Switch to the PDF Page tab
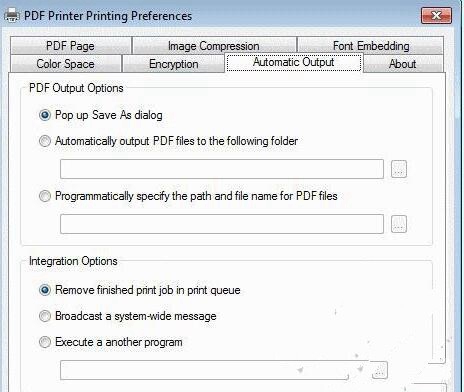464x392 pixels. 70,46
